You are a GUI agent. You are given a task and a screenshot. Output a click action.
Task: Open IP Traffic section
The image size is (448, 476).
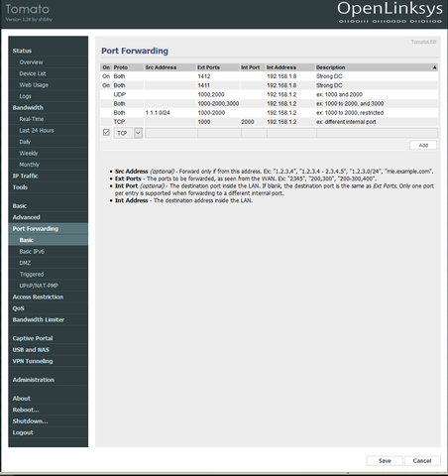pos(25,176)
